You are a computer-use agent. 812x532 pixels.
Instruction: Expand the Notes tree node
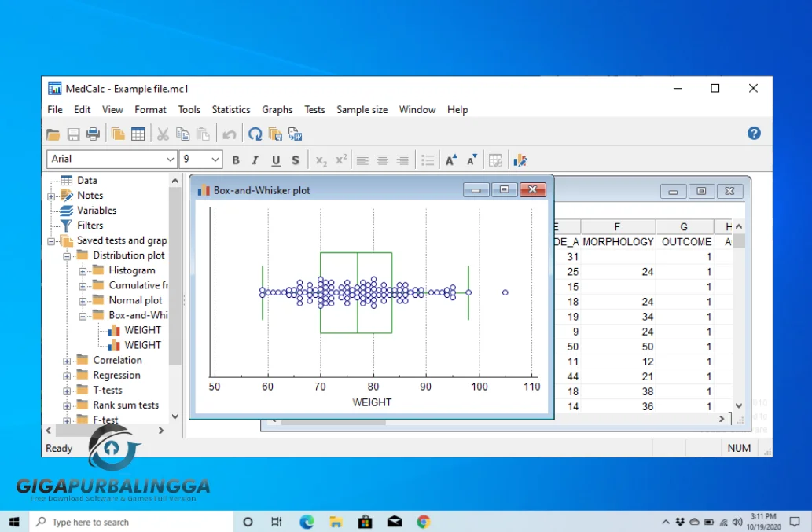point(51,196)
